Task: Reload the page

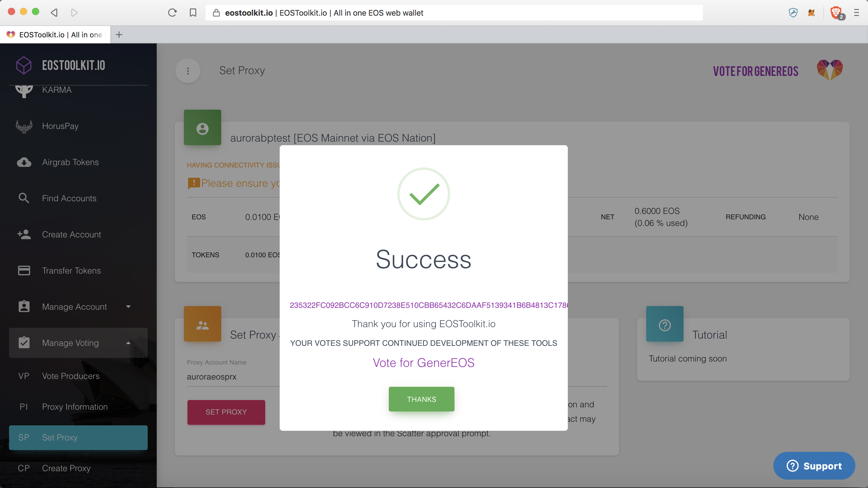Action: click(172, 13)
